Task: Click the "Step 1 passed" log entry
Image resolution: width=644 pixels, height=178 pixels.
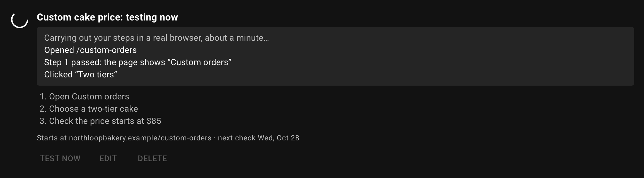Action: [138, 62]
